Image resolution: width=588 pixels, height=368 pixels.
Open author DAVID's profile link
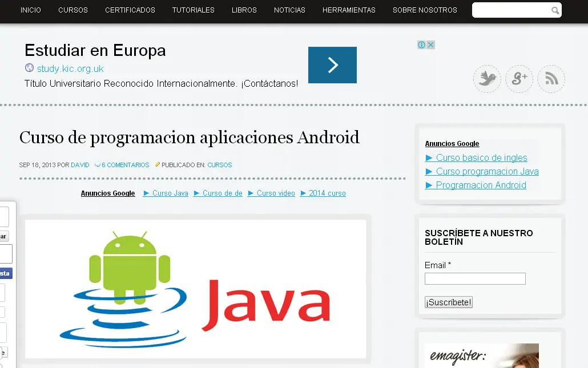click(x=80, y=165)
